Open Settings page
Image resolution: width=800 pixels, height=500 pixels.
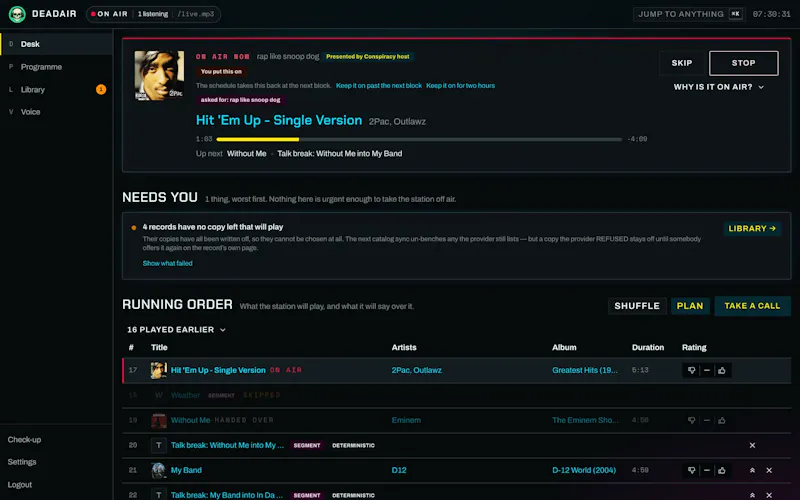[x=22, y=462]
